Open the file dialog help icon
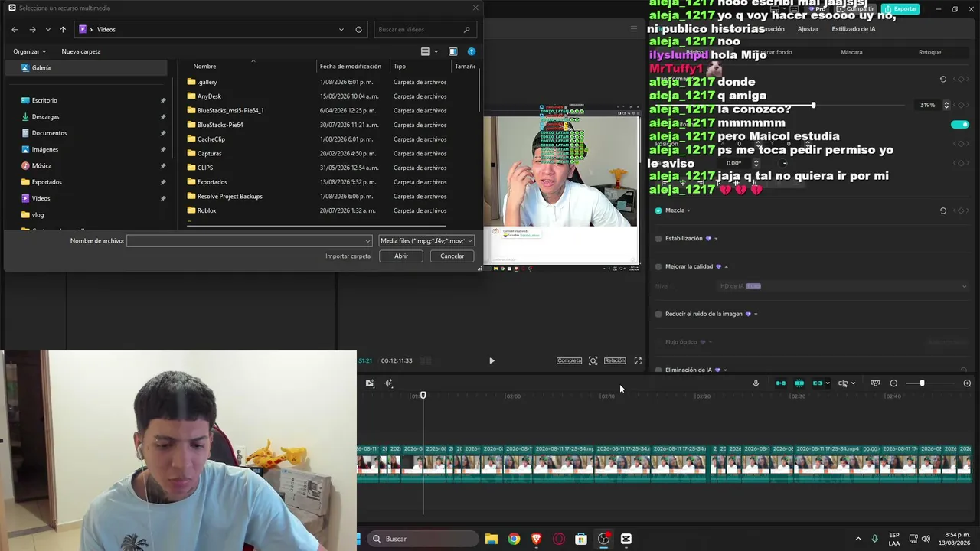This screenshot has width=980, height=551. [x=472, y=51]
